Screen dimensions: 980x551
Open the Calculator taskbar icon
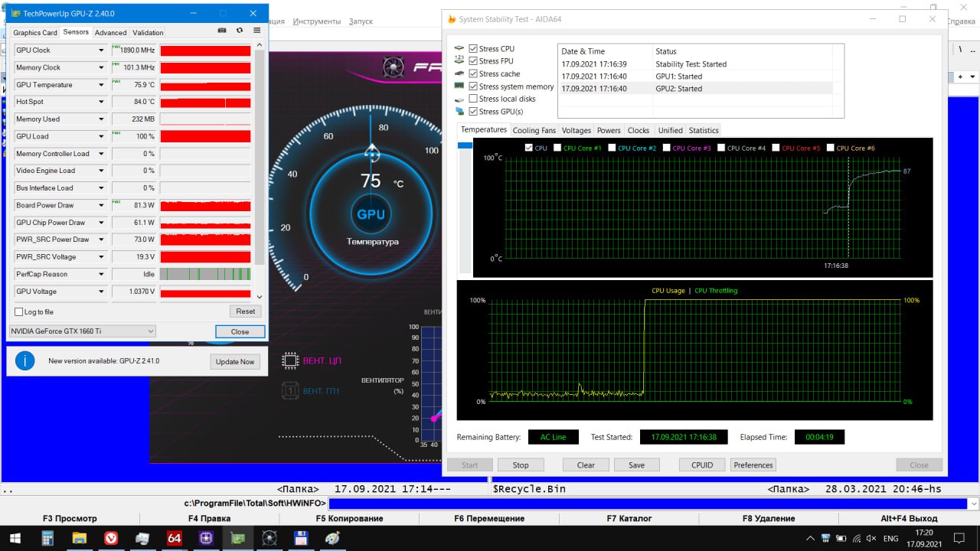tap(47, 538)
